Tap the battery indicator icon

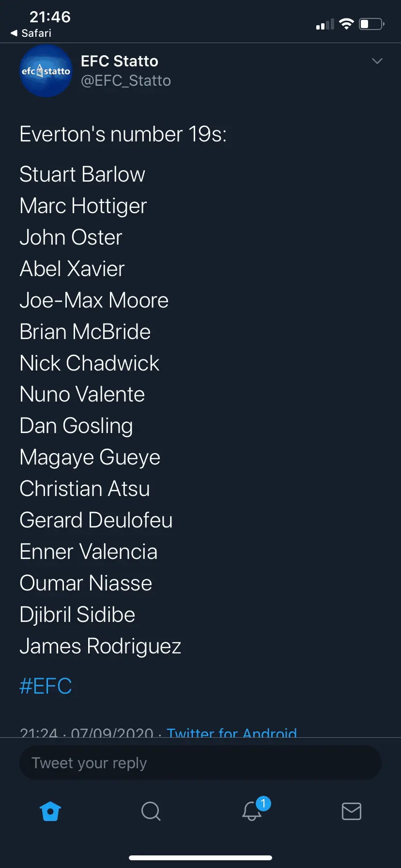pos(371,24)
